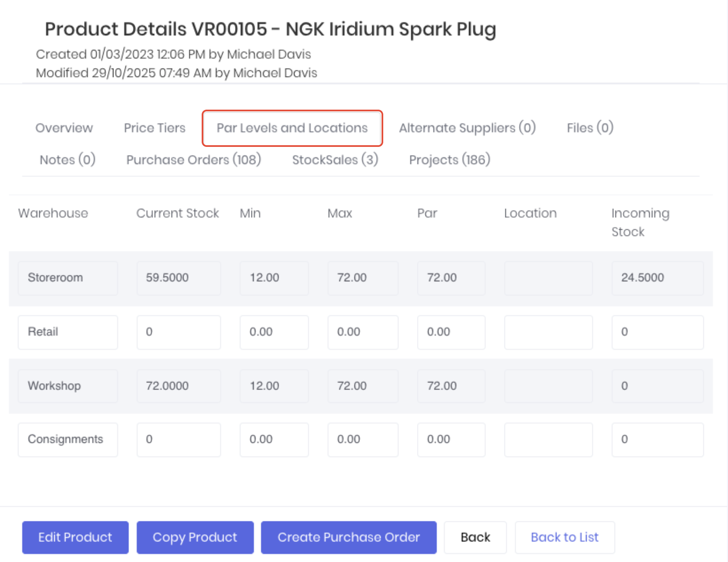Click the Consignments Location field
The image size is (728, 562).
(x=549, y=440)
